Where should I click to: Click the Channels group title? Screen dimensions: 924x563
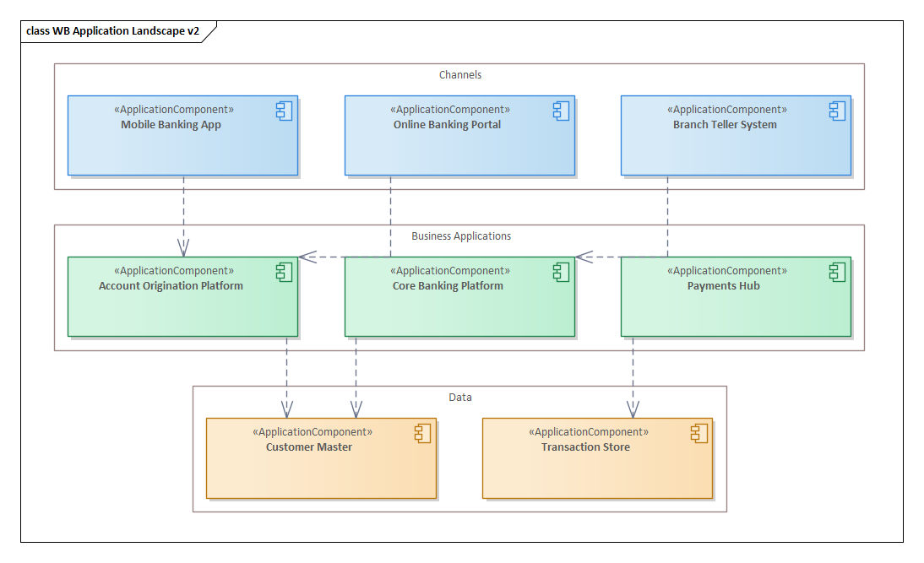(460, 75)
